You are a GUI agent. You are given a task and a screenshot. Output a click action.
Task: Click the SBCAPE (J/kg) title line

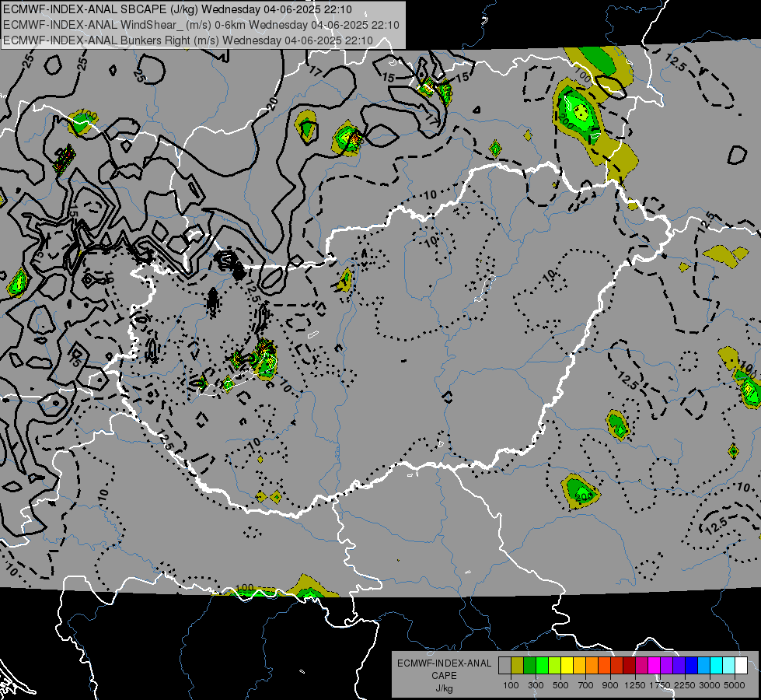[180, 9]
